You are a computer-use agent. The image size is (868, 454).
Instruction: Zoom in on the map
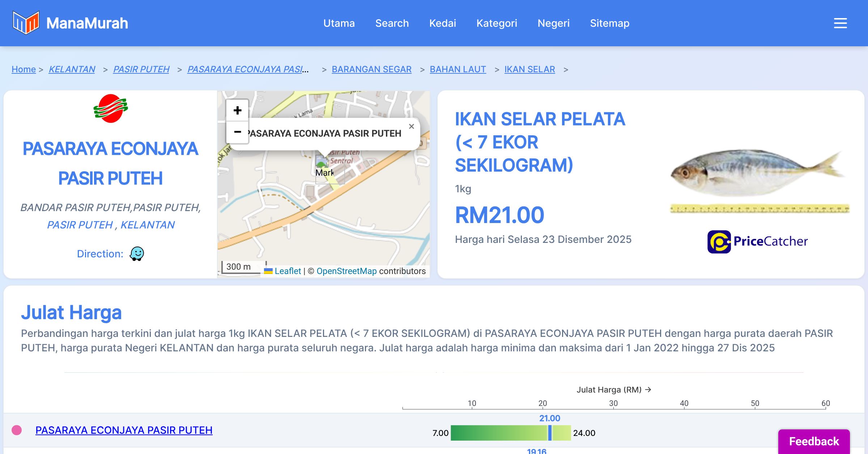[237, 110]
